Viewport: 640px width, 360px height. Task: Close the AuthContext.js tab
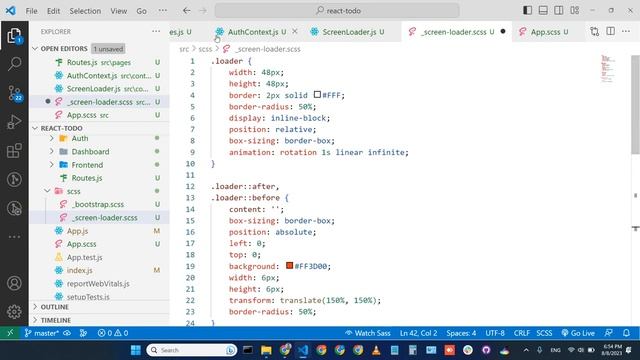295,31
